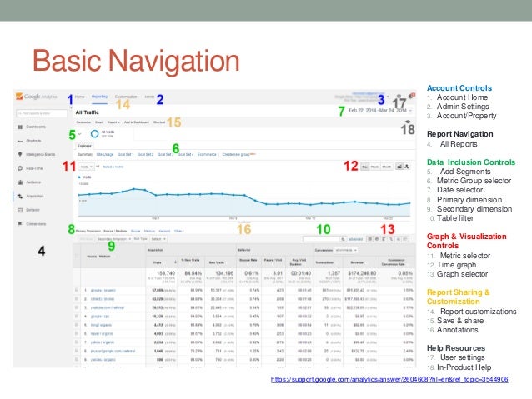Image resolution: width=532 pixels, height=399 pixels.
Task: Open the Secondary dimension dropdown
Action: (114, 239)
